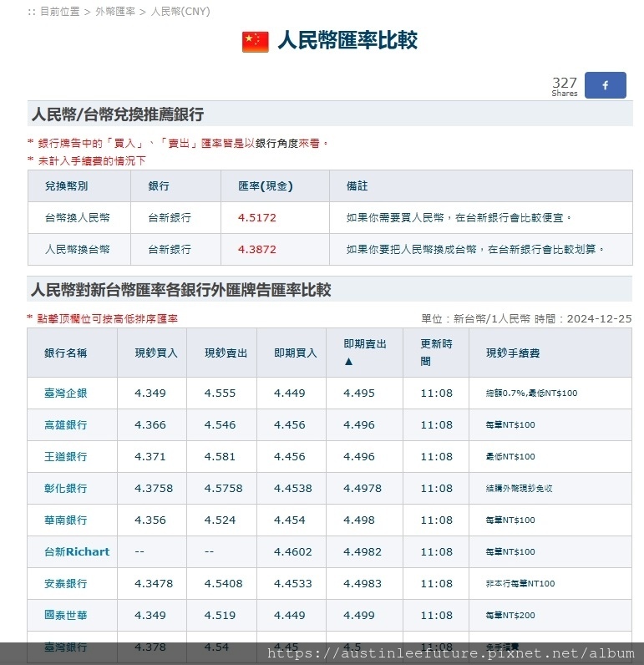Click 國泰世華 即期賣出 value 4.499
644x665 pixels.
359,616
